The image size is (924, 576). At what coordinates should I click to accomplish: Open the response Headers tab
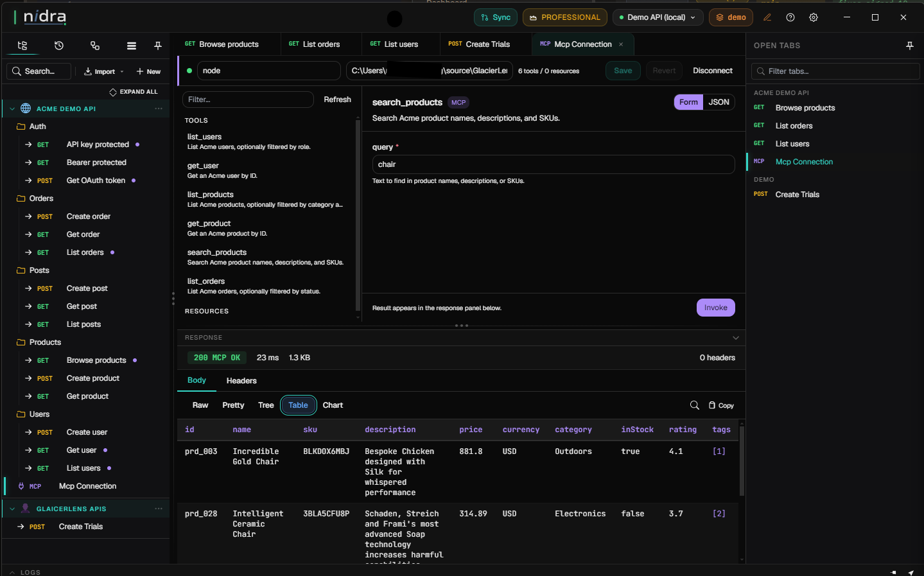coord(241,381)
